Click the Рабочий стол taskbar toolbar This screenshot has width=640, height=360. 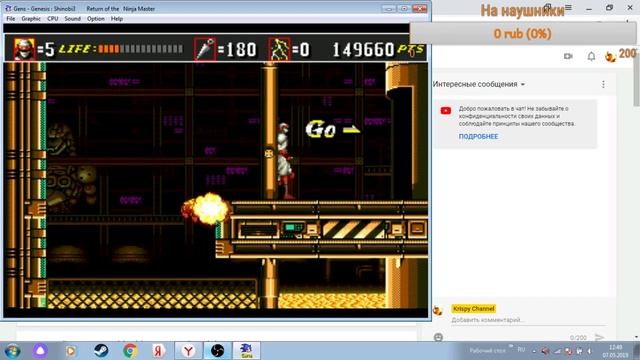tap(487, 351)
